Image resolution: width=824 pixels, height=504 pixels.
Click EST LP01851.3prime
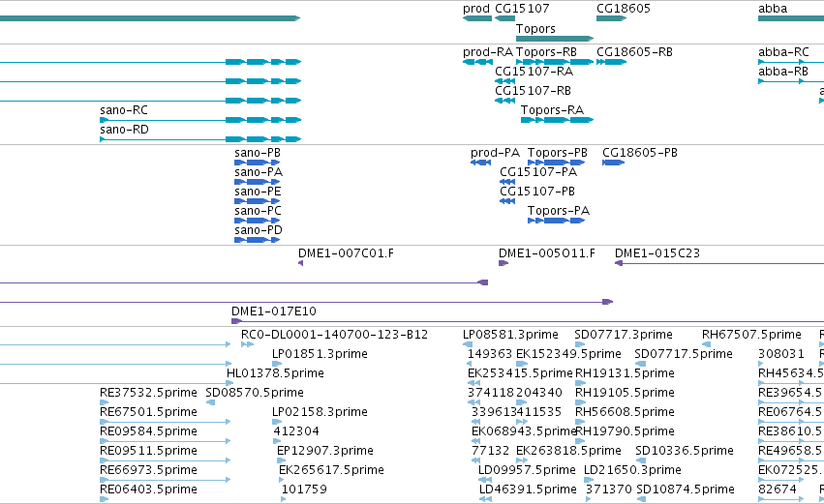click(277, 365)
